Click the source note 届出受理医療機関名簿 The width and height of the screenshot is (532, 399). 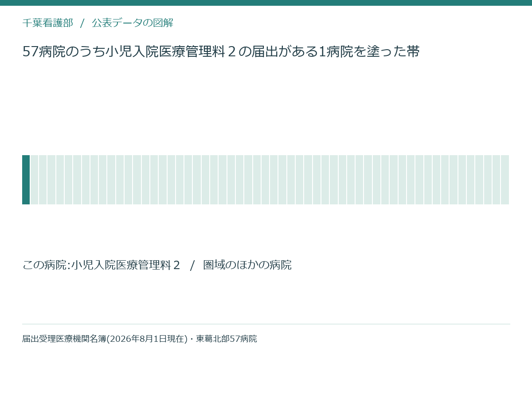(x=140, y=339)
